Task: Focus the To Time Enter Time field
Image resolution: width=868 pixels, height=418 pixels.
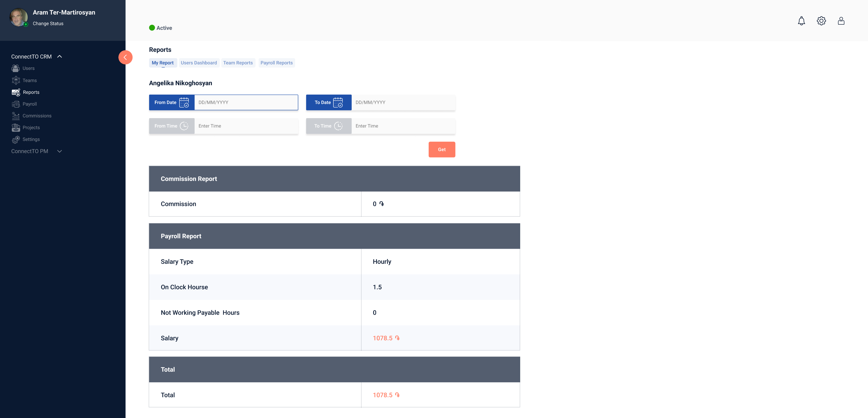Action: [x=403, y=126]
